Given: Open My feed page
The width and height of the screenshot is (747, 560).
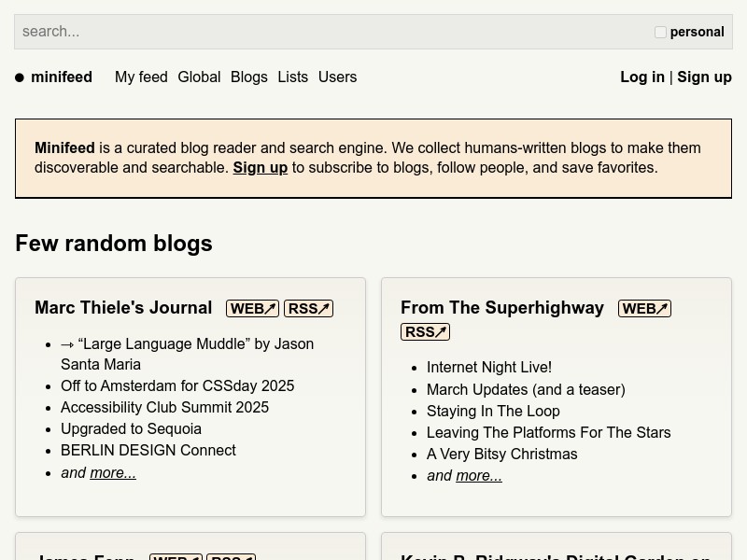Looking at the screenshot, I should point(141,77).
